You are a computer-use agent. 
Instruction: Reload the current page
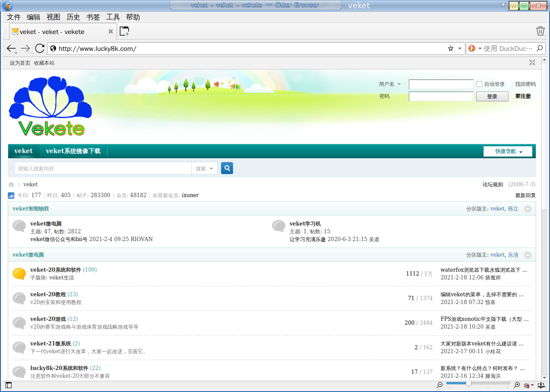[40, 48]
